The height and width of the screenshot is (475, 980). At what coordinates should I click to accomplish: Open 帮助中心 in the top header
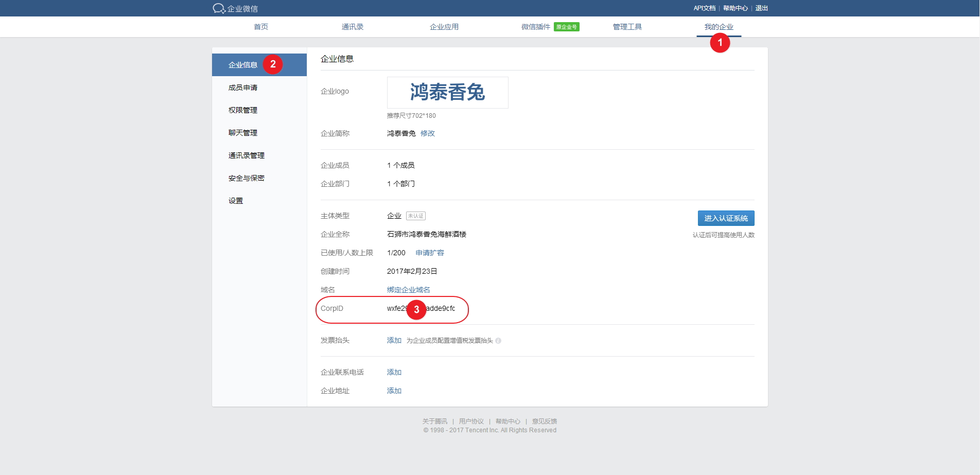[x=735, y=8]
